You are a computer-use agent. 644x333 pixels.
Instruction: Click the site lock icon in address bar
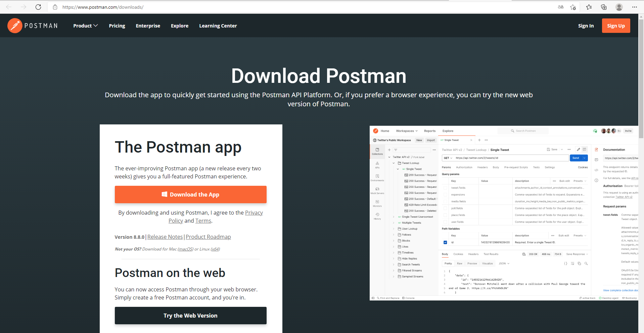(55, 7)
